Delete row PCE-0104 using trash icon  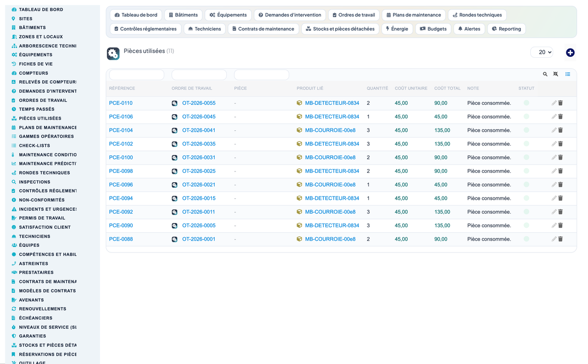(561, 130)
